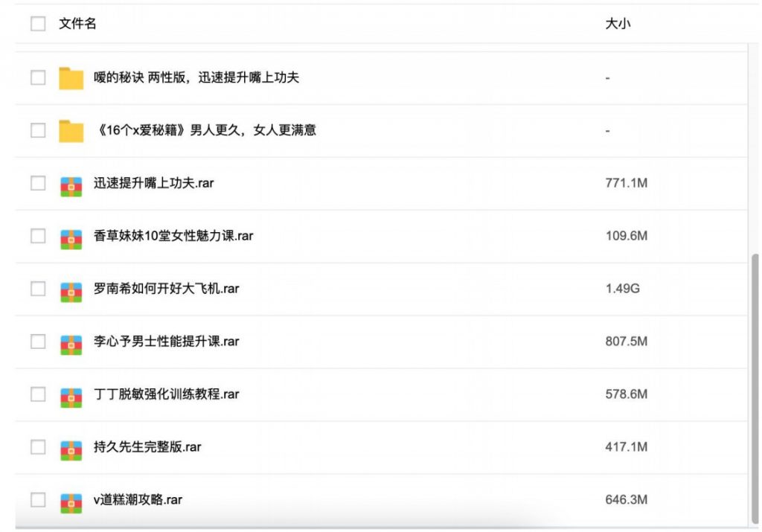Tick the select-all checkbox beside 文件名

(x=38, y=23)
